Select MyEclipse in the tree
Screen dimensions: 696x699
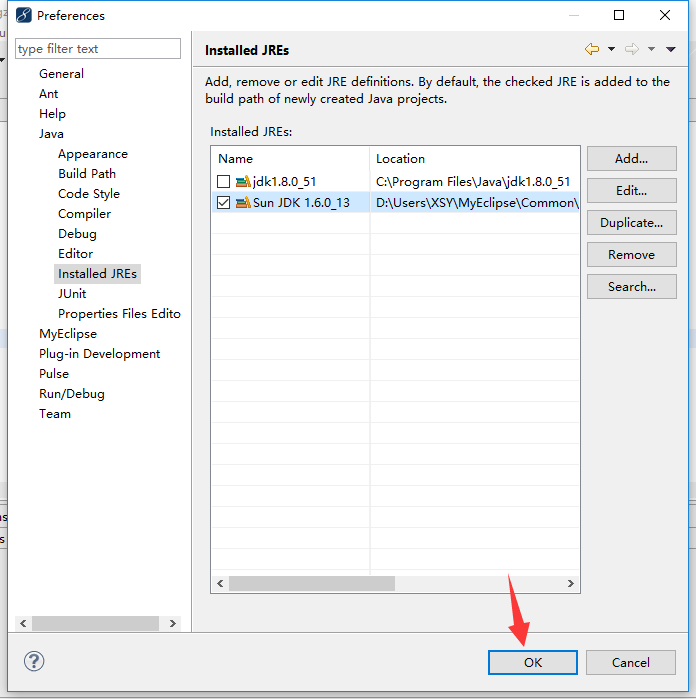point(68,334)
